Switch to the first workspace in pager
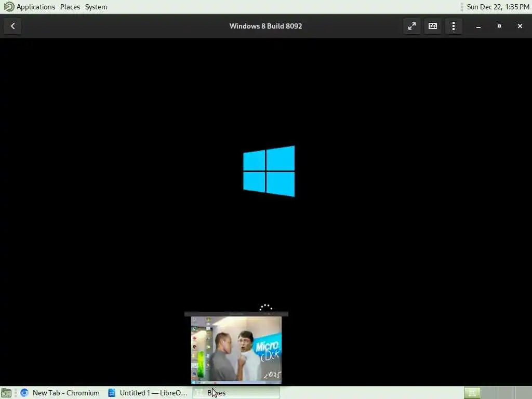Viewport: 532px width, 399px height. pyautogui.click(x=472, y=393)
